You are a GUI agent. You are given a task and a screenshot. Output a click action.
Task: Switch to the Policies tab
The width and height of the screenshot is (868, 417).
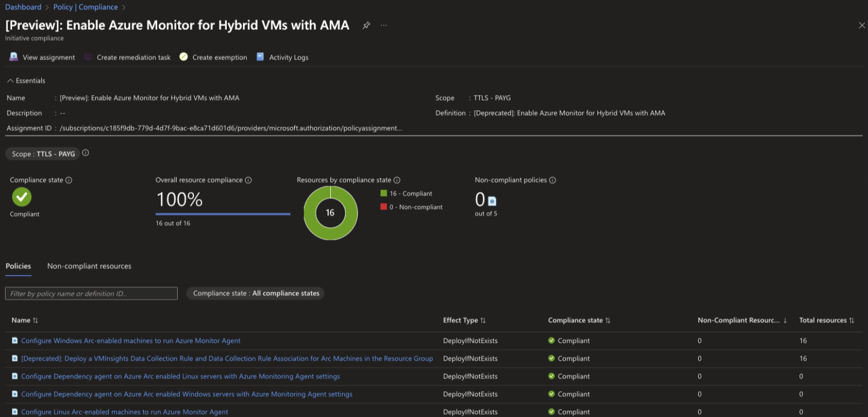tap(18, 266)
